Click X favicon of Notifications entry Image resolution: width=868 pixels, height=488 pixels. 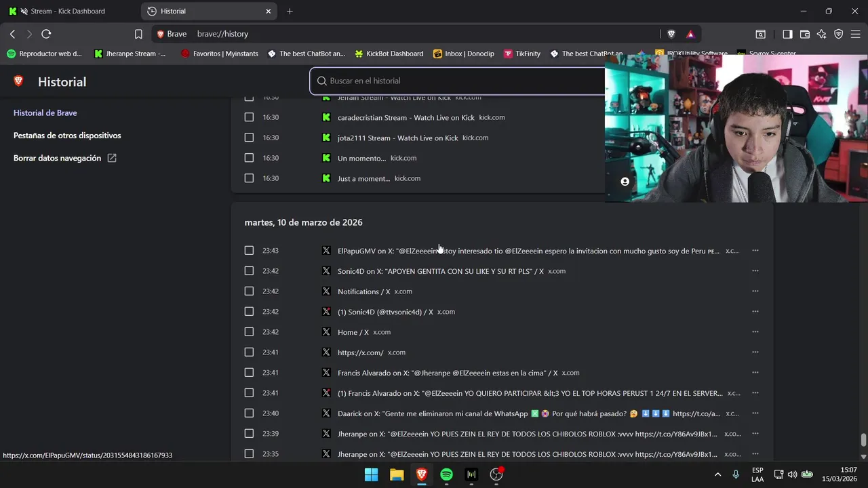click(326, 291)
